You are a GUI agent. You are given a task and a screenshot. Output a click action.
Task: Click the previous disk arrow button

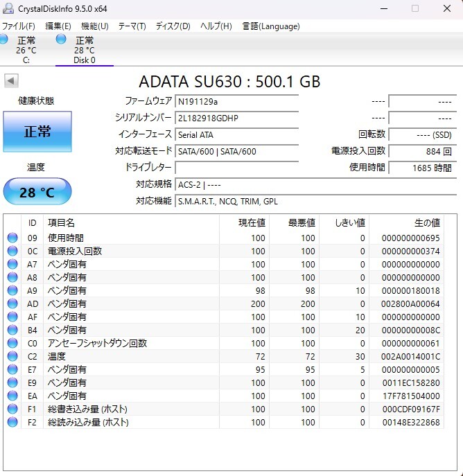11,81
